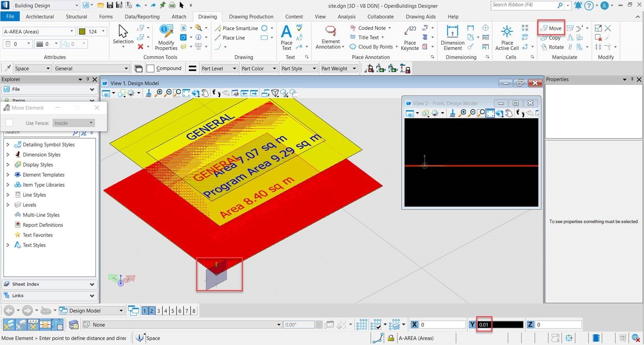The width and height of the screenshot is (644, 345).
Task: Expand the Links panel
Action: (49, 295)
